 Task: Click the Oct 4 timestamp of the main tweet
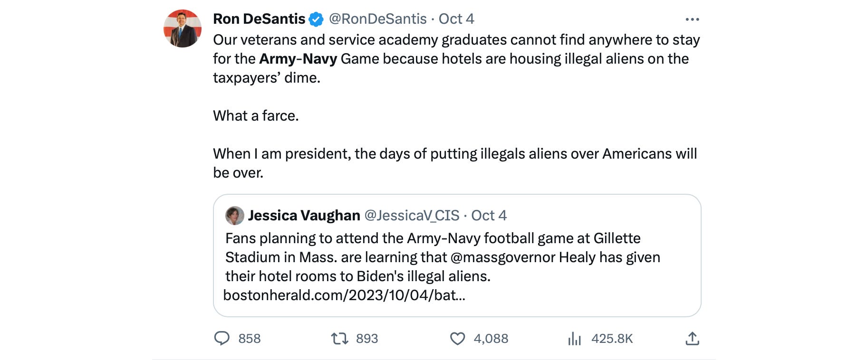pos(456,19)
